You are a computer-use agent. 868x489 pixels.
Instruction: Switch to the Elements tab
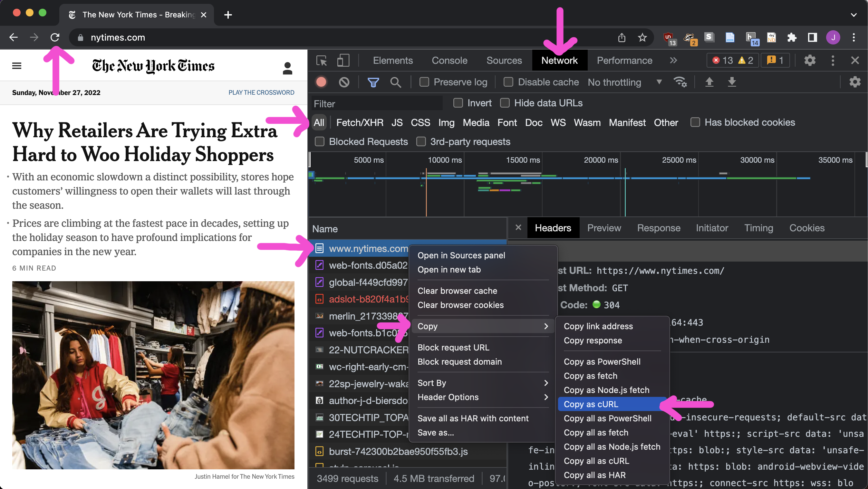click(x=392, y=61)
